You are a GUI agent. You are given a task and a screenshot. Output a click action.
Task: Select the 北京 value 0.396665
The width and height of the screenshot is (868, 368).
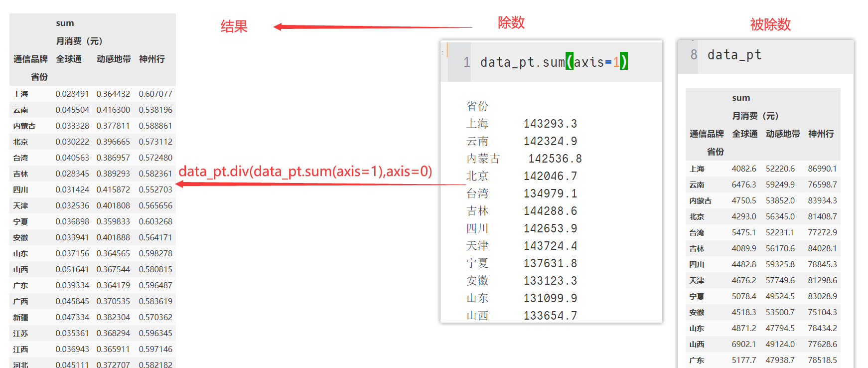[x=113, y=142]
